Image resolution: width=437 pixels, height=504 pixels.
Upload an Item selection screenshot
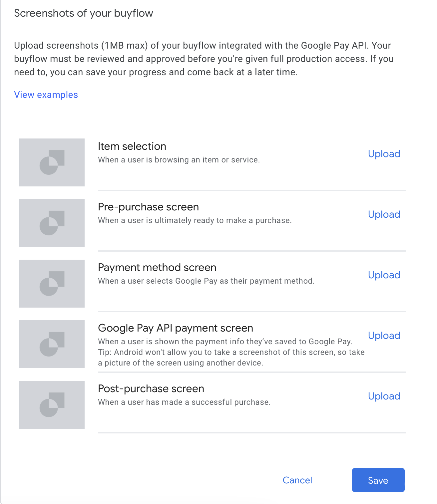click(x=384, y=154)
